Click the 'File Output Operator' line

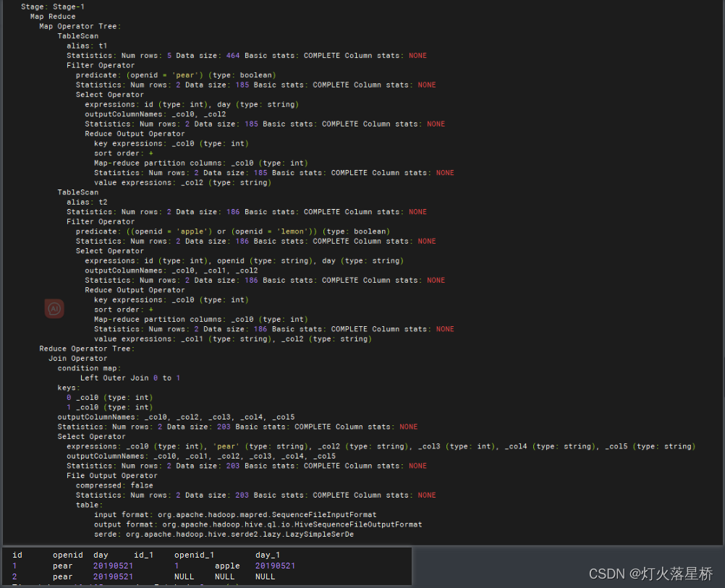pyautogui.click(x=112, y=476)
